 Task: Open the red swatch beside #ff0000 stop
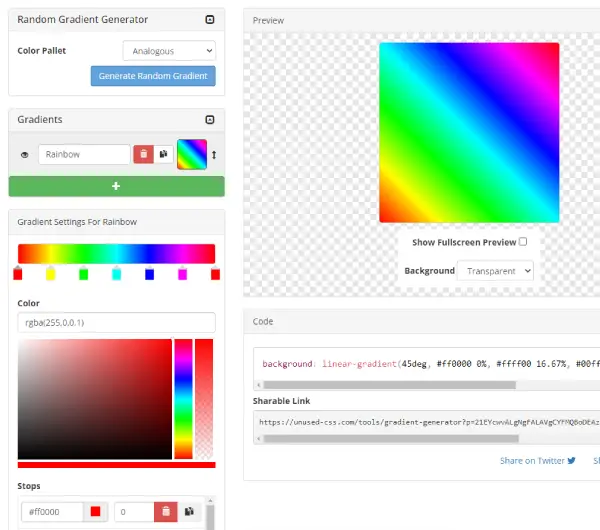click(96, 512)
